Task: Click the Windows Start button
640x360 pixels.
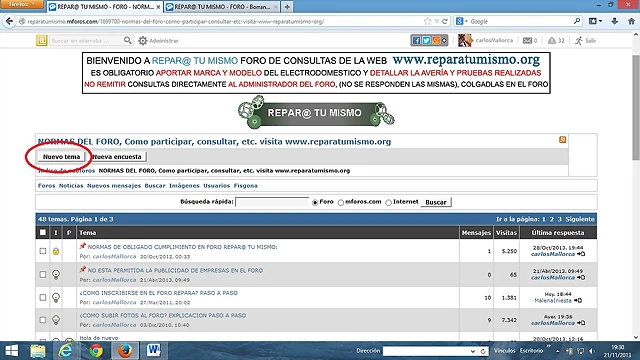Action: [x=11, y=351]
